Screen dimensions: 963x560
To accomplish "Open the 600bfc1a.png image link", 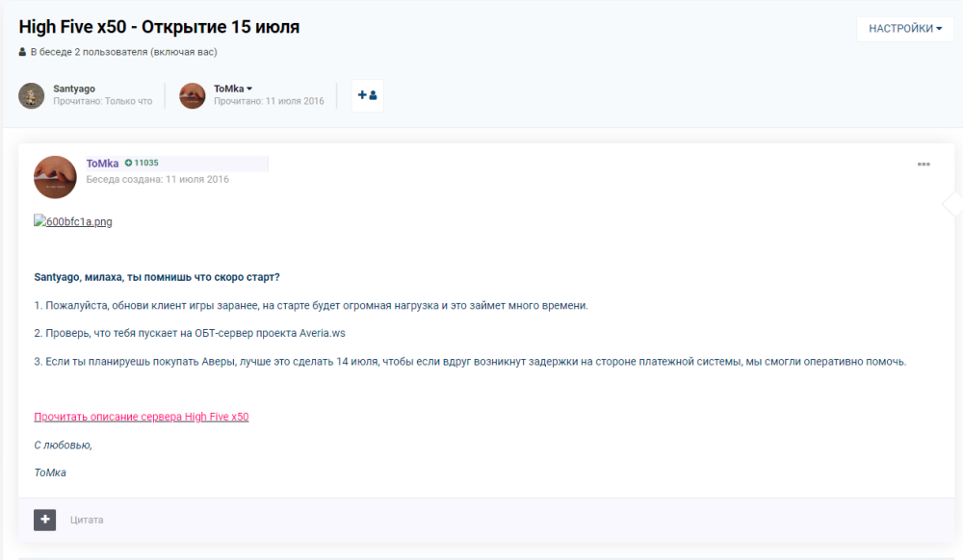I will [x=73, y=222].
